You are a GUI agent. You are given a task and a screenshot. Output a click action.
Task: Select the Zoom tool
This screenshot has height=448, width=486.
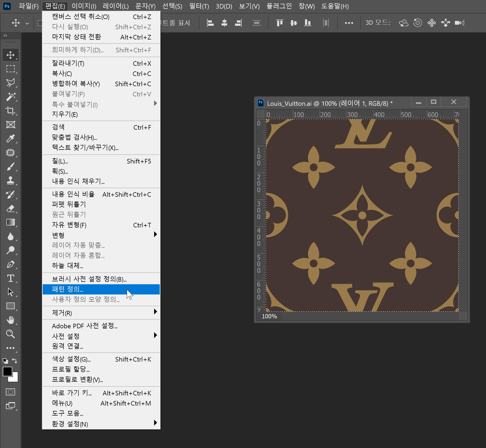pyautogui.click(x=10, y=334)
